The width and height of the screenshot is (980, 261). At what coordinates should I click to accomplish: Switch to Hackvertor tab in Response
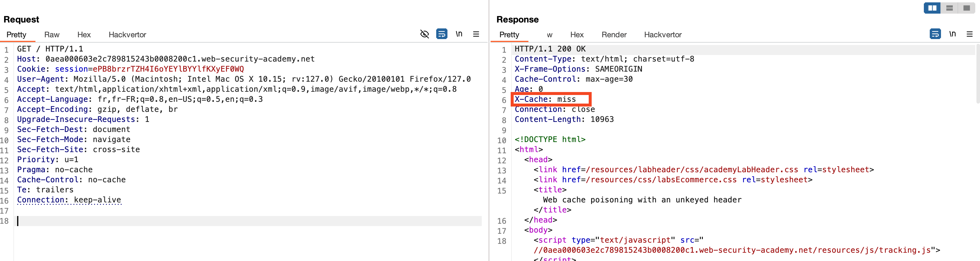click(662, 35)
